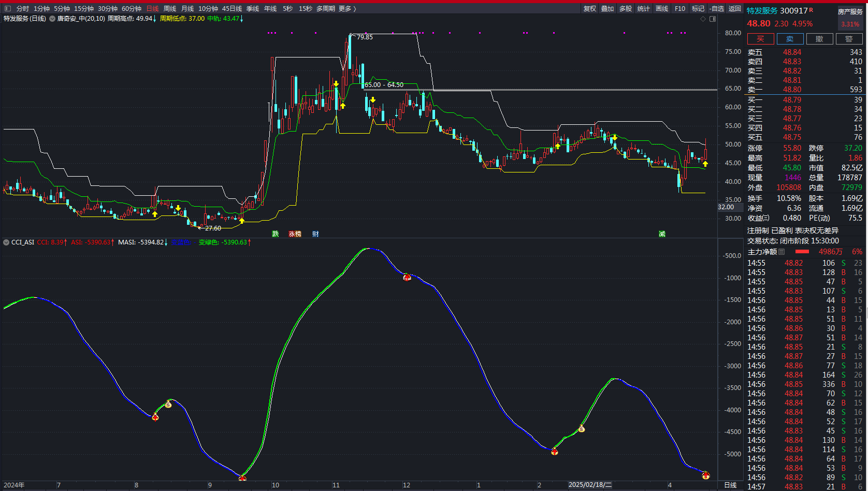Click the blue 卖 sell button
Screen dimensions: 868x491
coord(790,39)
